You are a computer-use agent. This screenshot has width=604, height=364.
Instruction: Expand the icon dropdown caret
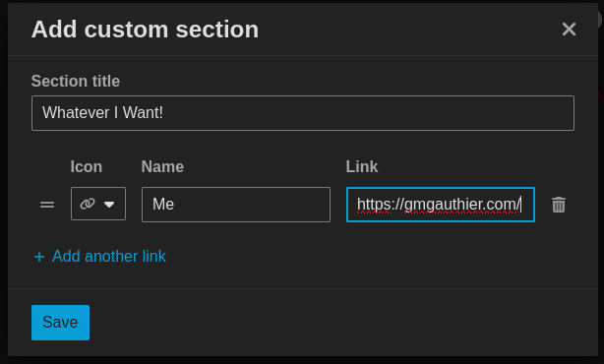coord(109,205)
